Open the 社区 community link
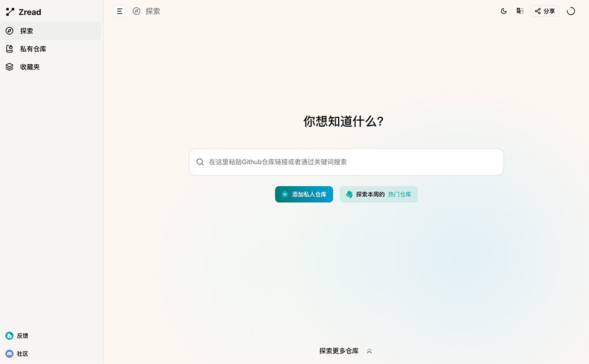Screen dimensions: 589x364 (x=17, y=354)
